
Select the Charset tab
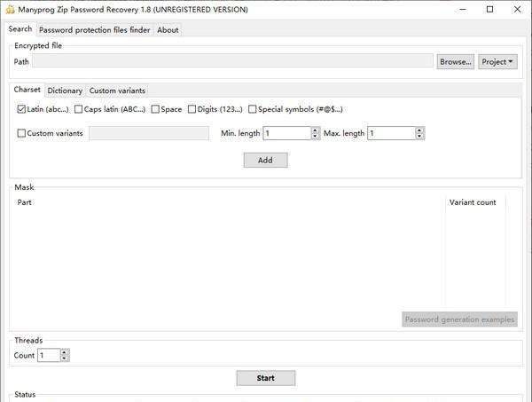[x=27, y=90]
